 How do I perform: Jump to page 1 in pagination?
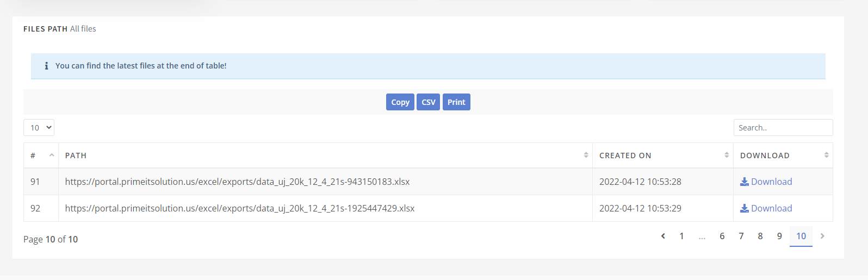(x=681, y=236)
